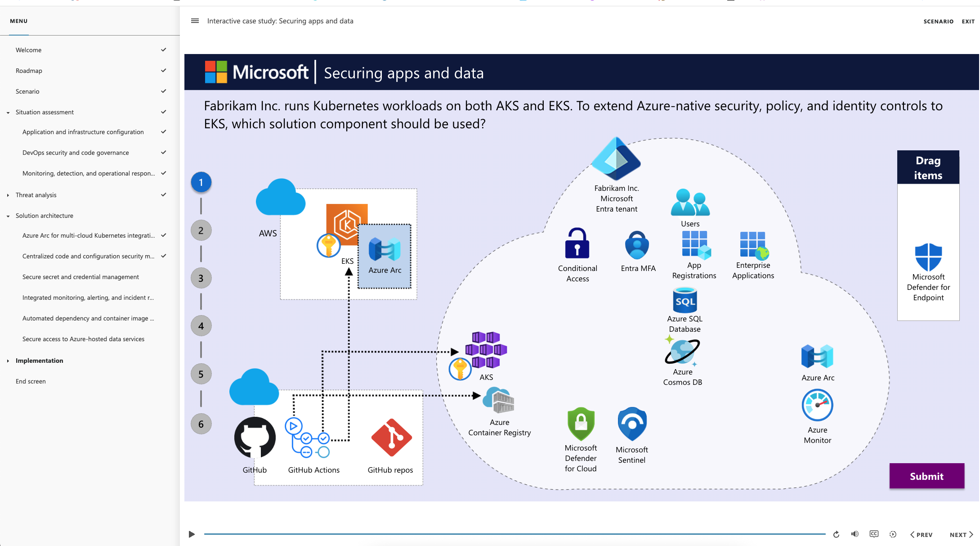The image size is (980, 546).
Task: Click the key icon beside EKS
Action: tap(328, 246)
